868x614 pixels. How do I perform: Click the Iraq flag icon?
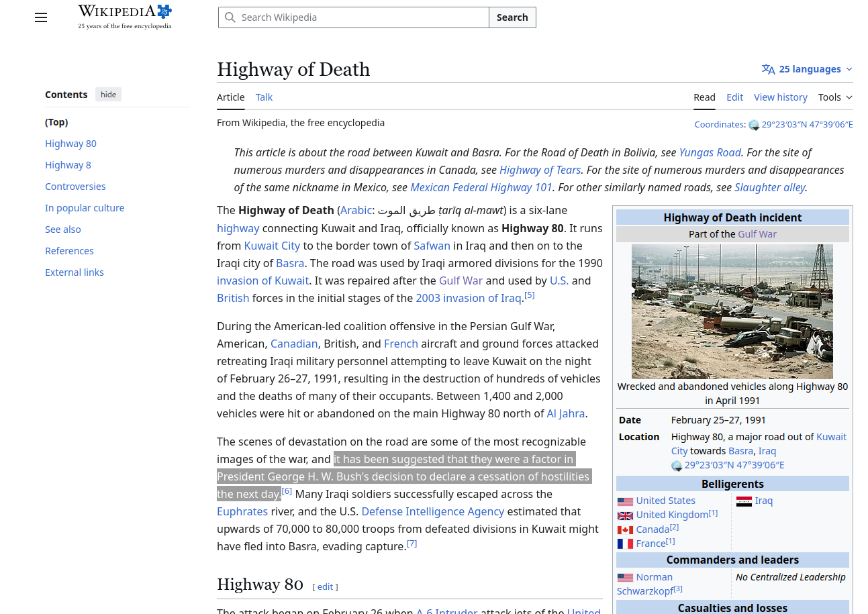pyautogui.click(x=744, y=501)
